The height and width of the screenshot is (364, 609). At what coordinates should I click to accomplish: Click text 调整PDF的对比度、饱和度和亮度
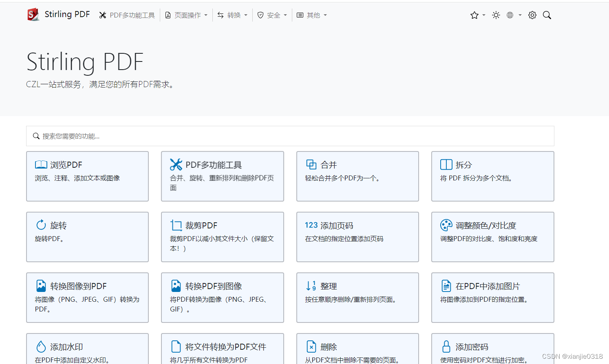click(489, 239)
